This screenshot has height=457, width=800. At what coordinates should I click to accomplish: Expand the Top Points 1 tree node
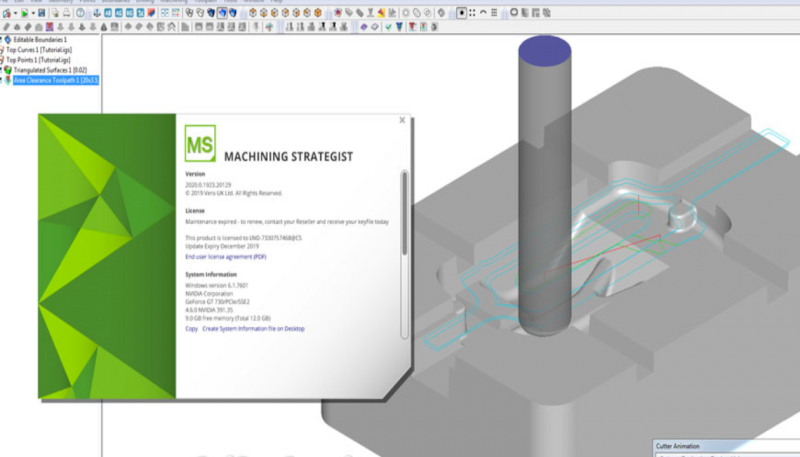click(x=3, y=59)
